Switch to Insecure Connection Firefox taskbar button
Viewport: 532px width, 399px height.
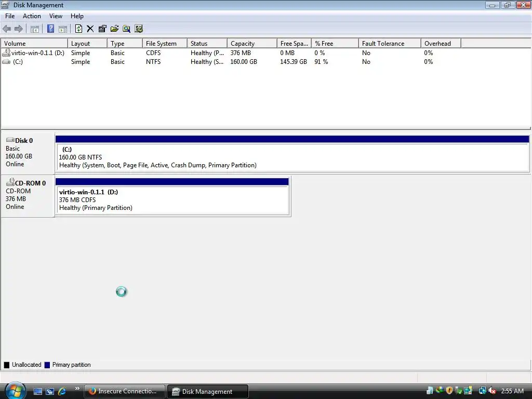(124, 391)
